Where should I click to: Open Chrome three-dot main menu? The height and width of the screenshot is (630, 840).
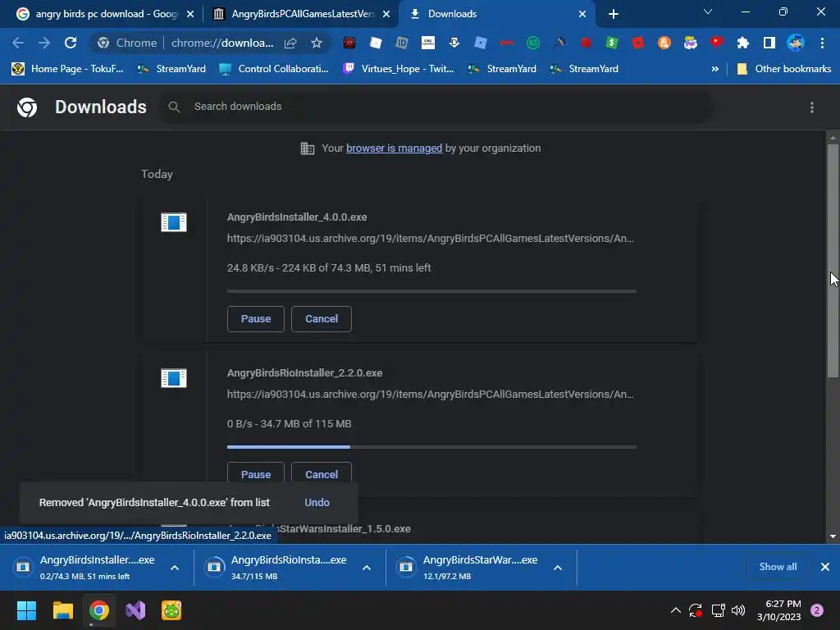pyautogui.click(x=822, y=43)
